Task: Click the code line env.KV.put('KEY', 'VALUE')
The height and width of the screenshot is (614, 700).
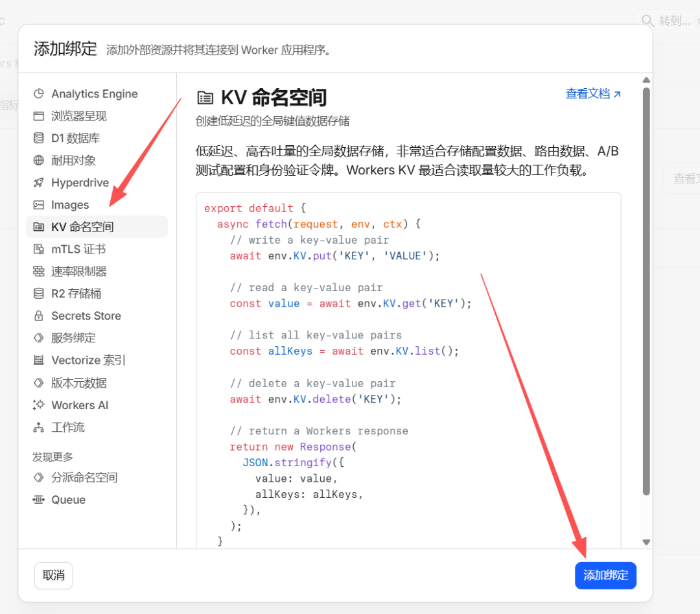Action: pos(335,256)
